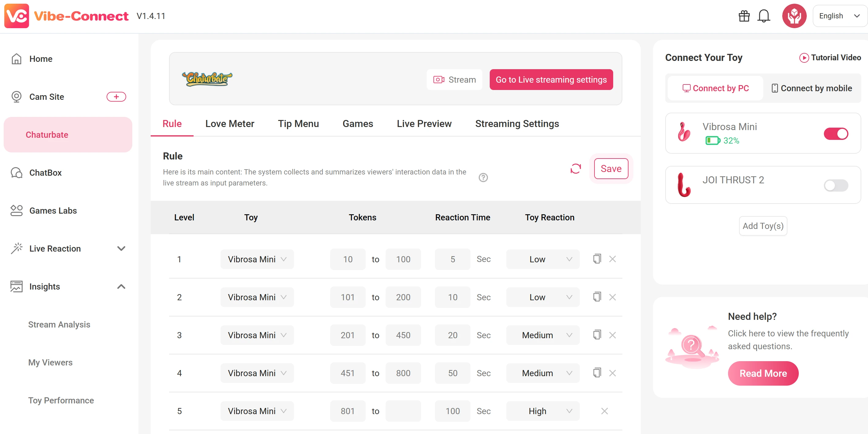Play the Tutorial Video
Viewport: 868px width, 434px height.
(x=830, y=58)
